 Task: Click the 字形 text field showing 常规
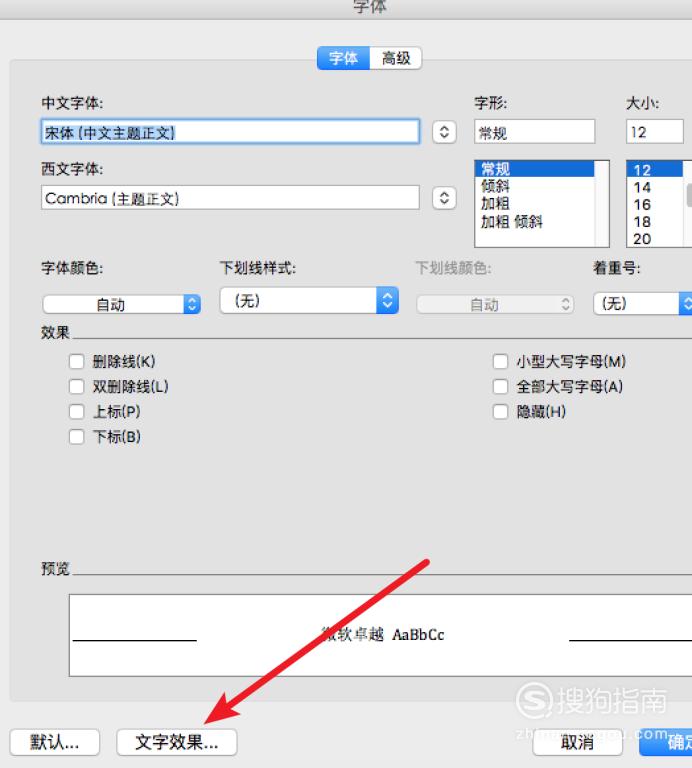point(534,132)
